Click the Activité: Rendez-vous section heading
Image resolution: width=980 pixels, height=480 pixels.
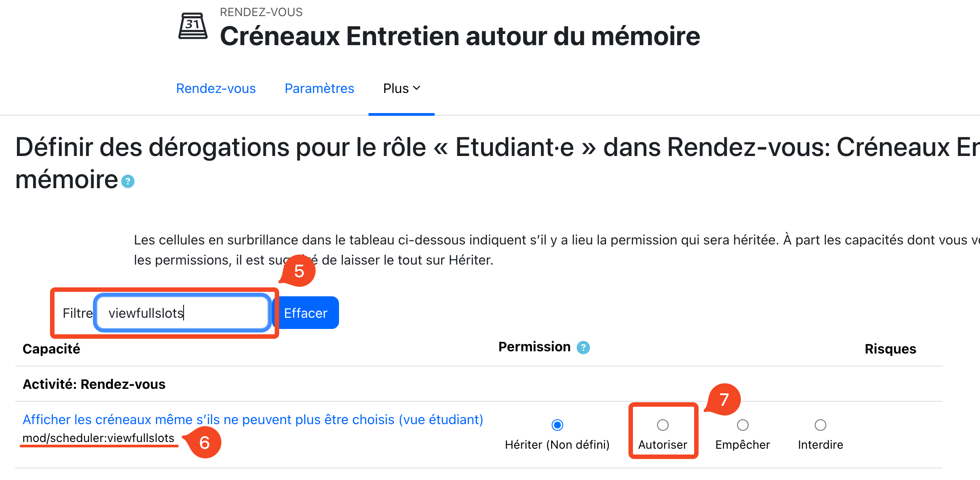pyautogui.click(x=94, y=384)
